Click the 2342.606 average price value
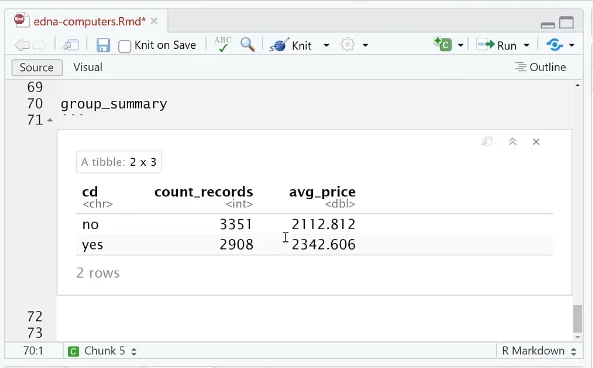Viewport: 593px width, 368px height. 323,244
